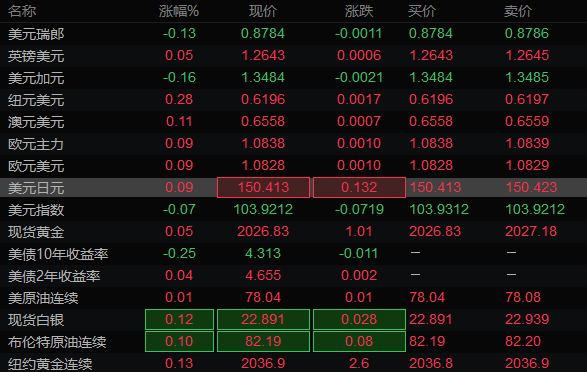Select the 布伦特原油连续 row
The image size is (587, 372).
tap(294, 342)
